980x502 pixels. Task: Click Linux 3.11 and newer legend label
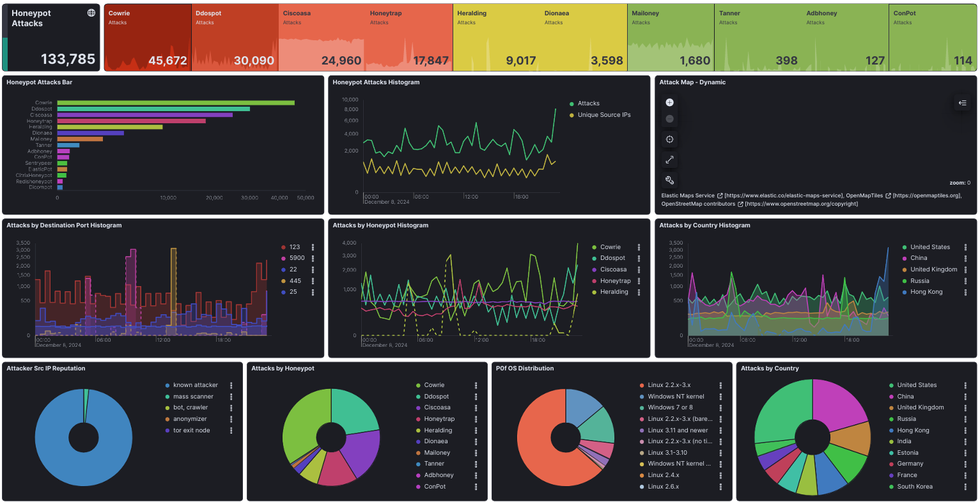pyautogui.click(x=678, y=430)
